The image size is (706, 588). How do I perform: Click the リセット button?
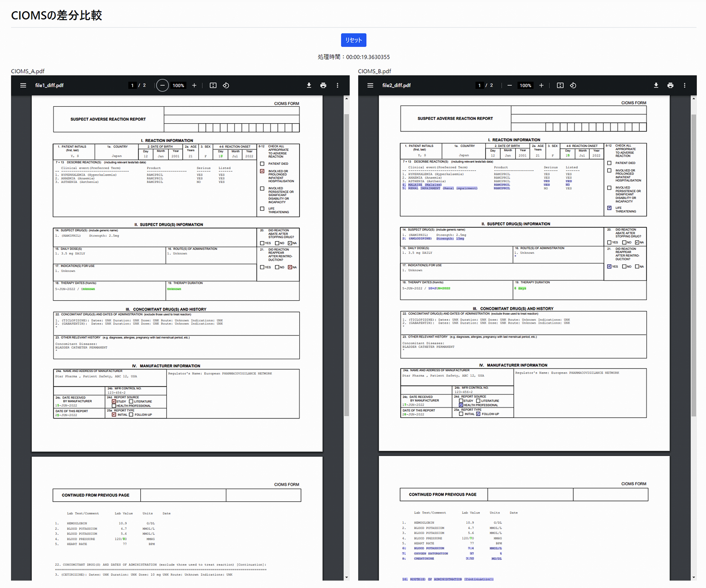coord(353,40)
